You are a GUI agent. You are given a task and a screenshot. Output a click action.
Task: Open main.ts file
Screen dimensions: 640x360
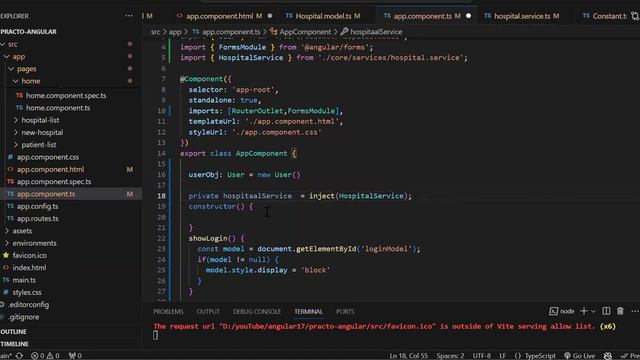(x=24, y=280)
